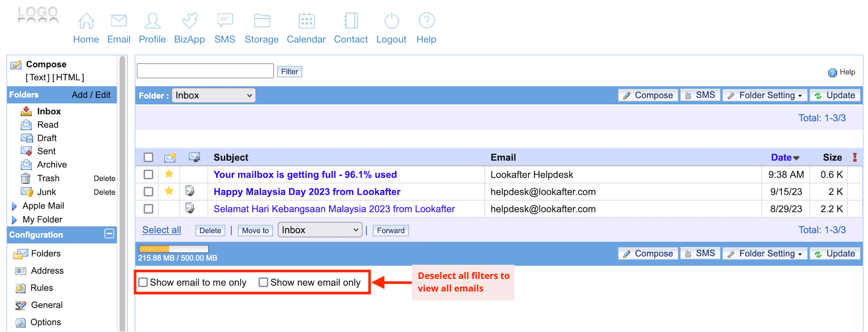Open the top Folder Setting dropdown

pos(765,95)
